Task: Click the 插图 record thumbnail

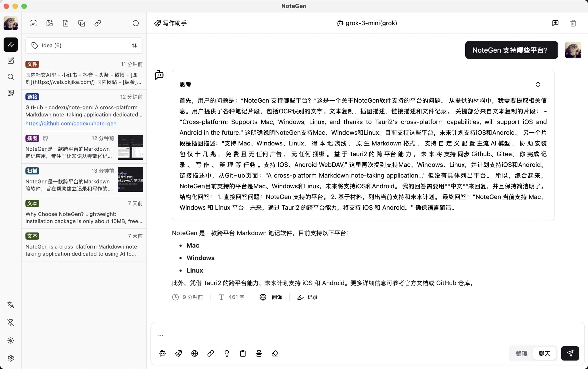Action: pos(130,147)
